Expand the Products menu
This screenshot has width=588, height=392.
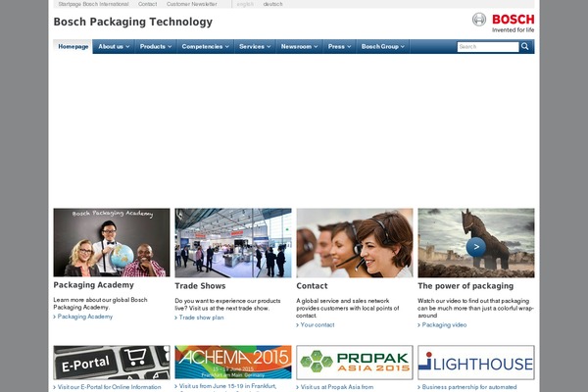tap(156, 46)
